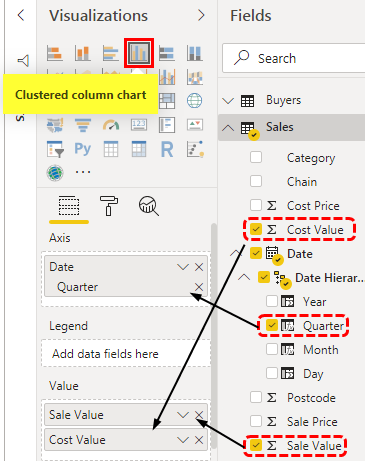365x461 pixels.
Task: Select the R script visual
Action: [x=167, y=149]
